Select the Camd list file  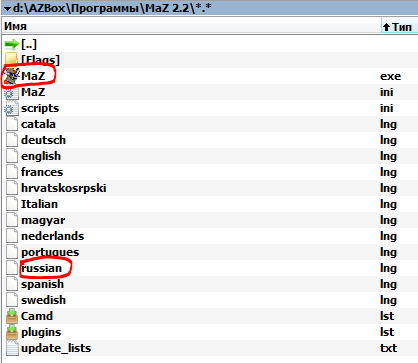[x=37, y=316]
